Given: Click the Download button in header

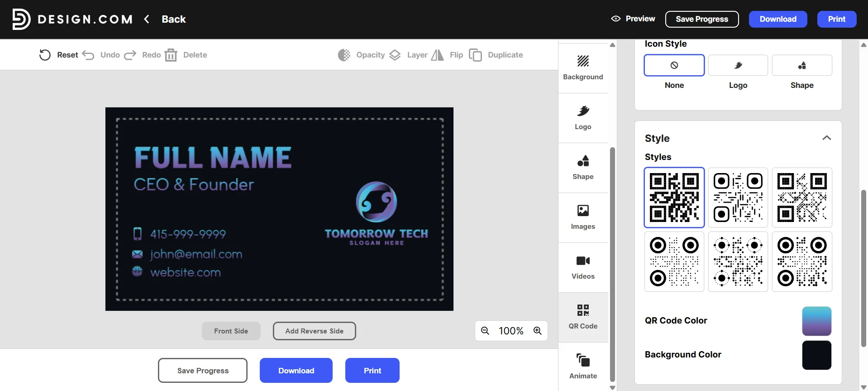Looking at the screenshot, I should [x=778, y=19].
